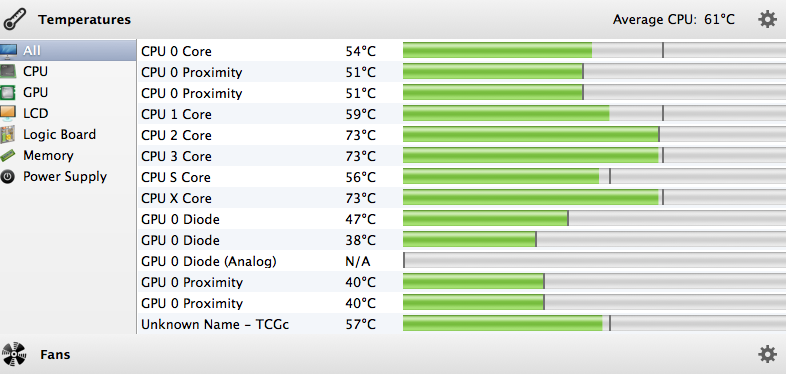Select the CPU S Core row

(461, 177)
